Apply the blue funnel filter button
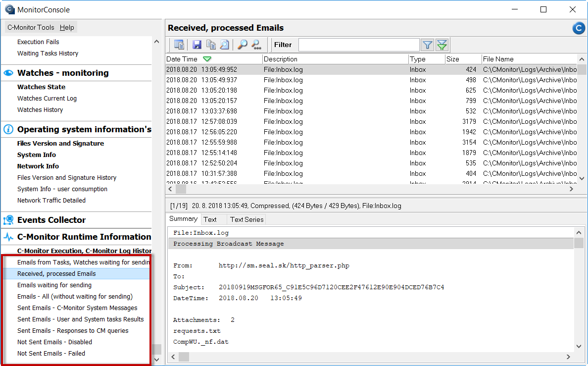 [x=428, y=45]
